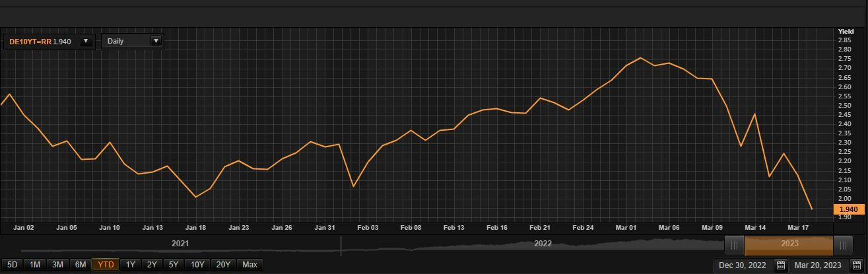Select the 1Y time range
The image size is (868, 274).
[x=131, y=265]
